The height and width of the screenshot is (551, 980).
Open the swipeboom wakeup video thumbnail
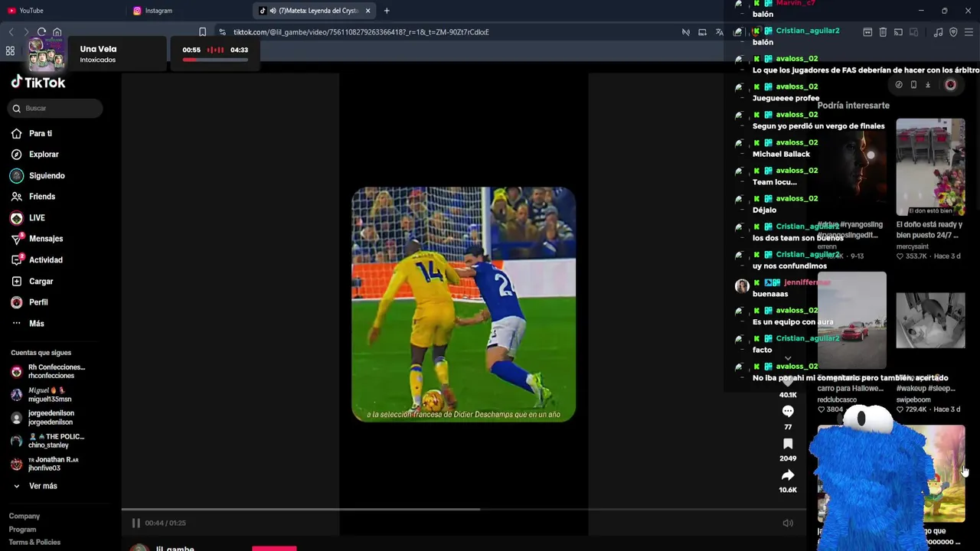[x=930, y=321]
